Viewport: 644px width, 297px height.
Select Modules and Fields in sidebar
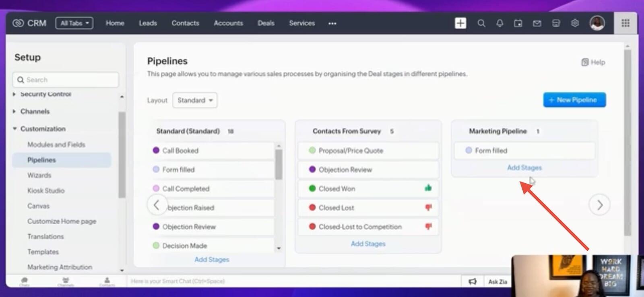[x=56, y=144]
